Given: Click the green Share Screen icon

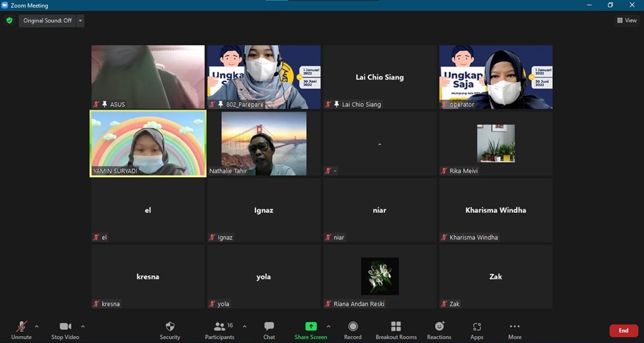Looking at the screenshot, I should click(311, 327).
